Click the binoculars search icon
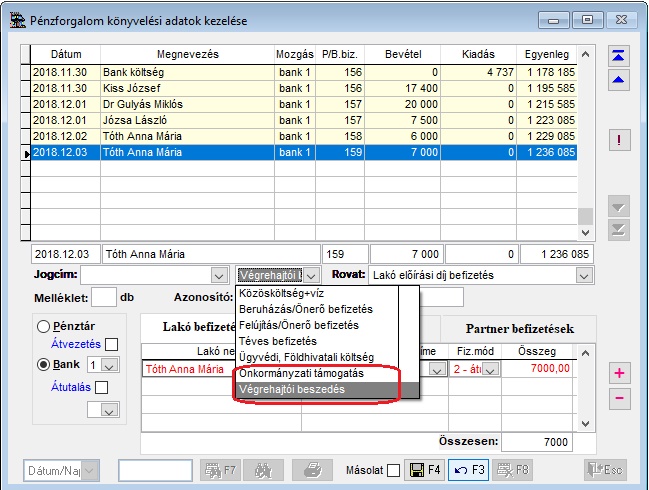Image resolution: width=649 pixels, height=490 pixels. coord(263,468)
